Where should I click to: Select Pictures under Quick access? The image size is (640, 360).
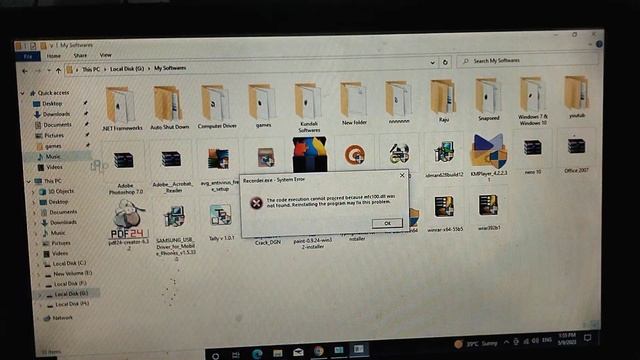point(53,136)
